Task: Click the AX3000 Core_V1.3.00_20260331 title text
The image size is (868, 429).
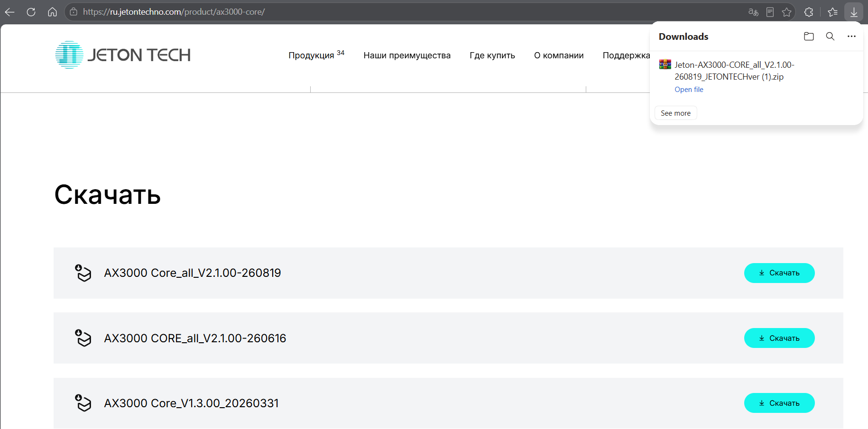Action: tap(191, 403)
